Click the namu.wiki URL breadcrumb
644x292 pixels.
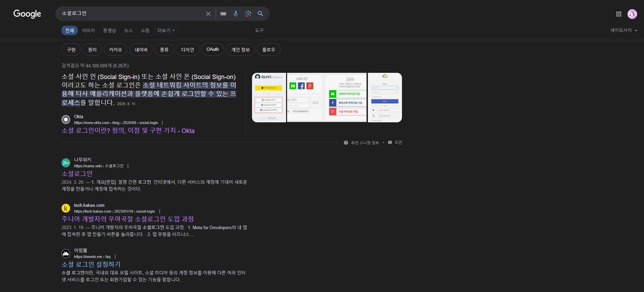[99, 166]
